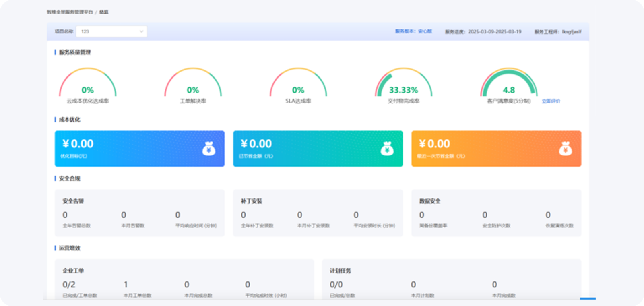Click the 计划任务 card title

click(340, 271)
